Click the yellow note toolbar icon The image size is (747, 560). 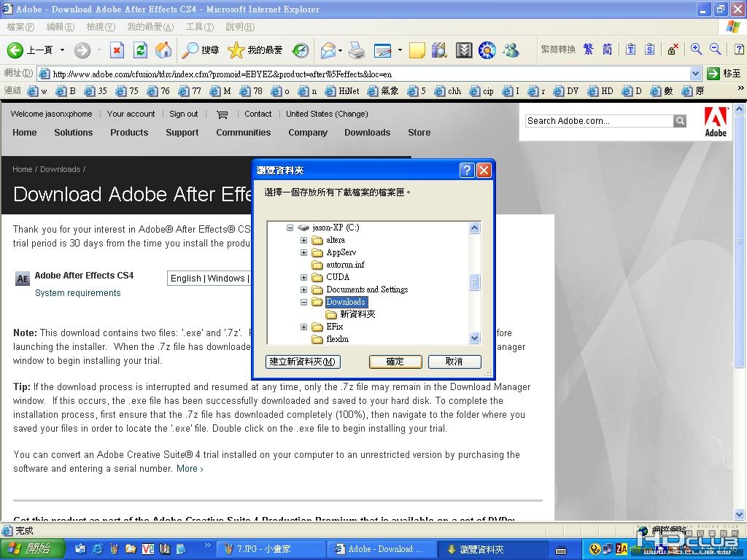(x=417, y=50)
